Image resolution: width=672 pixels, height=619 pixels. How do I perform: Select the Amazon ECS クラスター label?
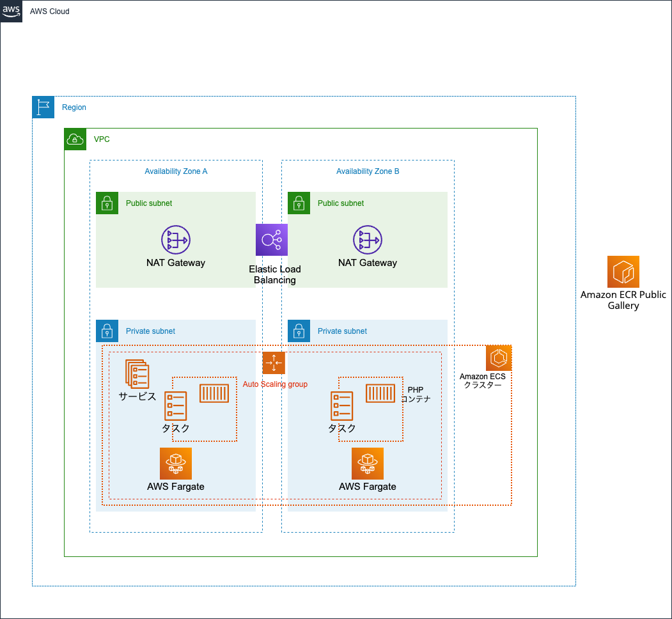click(483, 380)
